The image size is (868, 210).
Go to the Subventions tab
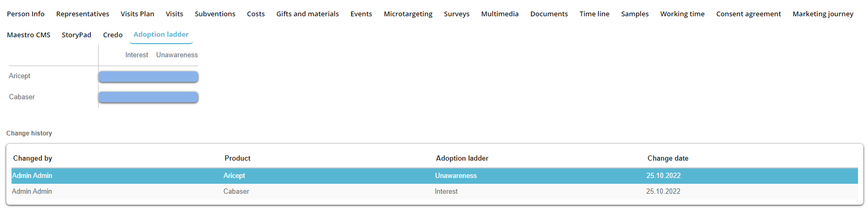(215, 14)
